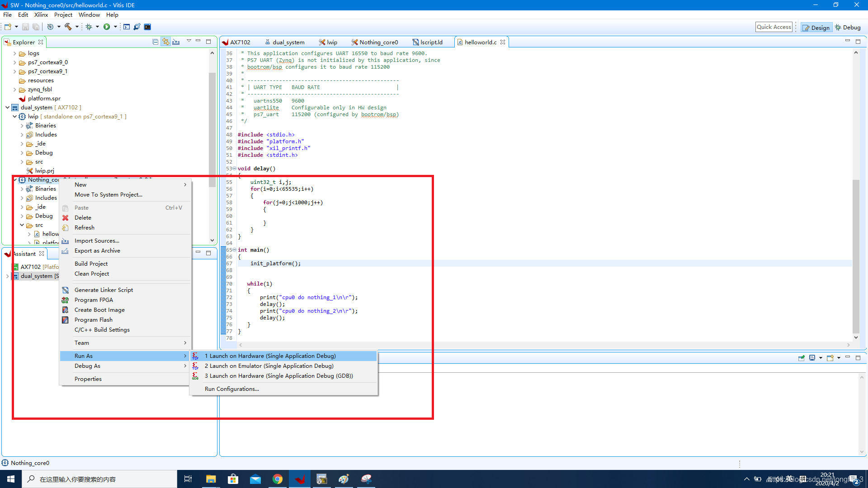Open dropdown arrow beside Run icon
The width and height of the screenshot is (868, 488).
click(x=115, y=27)
